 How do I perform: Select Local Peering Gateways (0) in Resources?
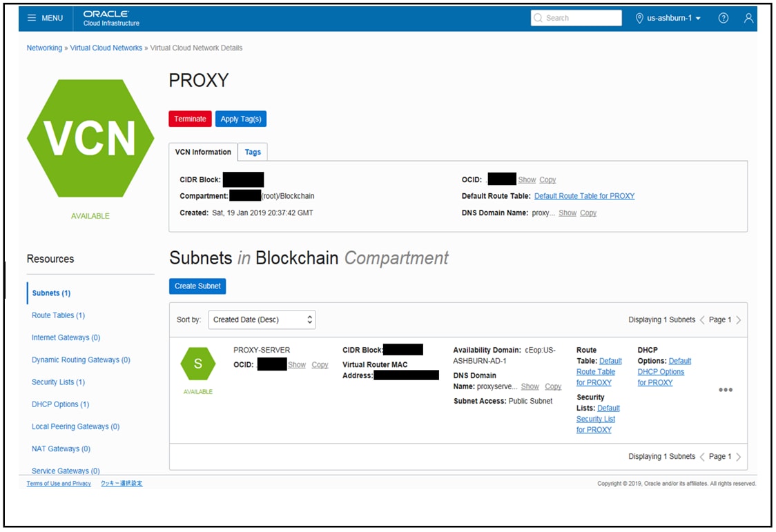(x=76, y=426)
